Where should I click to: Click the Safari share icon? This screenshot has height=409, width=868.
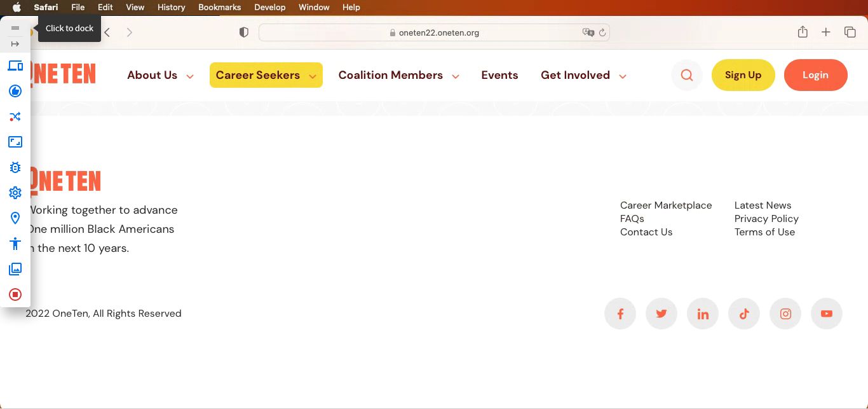pyautogui.click(x=803, y=32)
